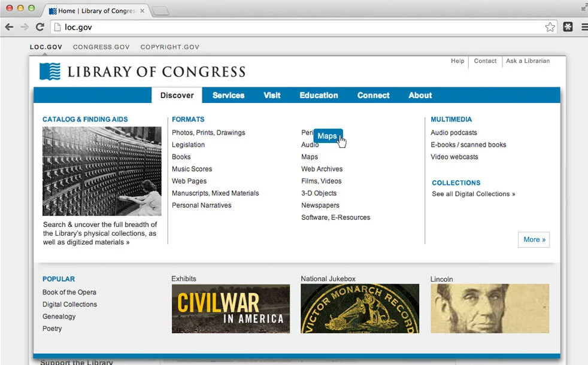588x365 pixels.
Task: Click the browser back arrow
Action: [x=10, y=27]
